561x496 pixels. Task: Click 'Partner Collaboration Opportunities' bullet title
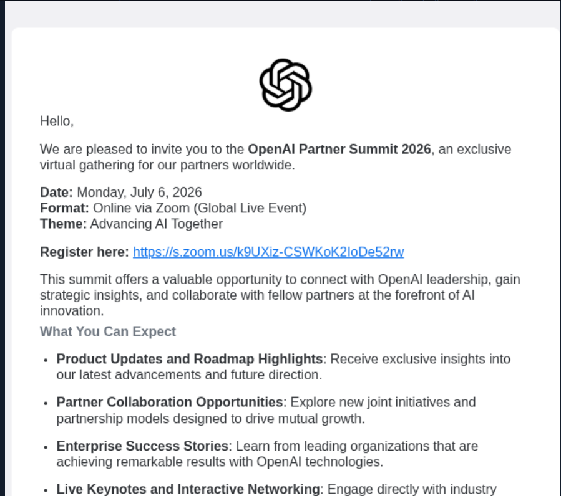pos(170,402)
